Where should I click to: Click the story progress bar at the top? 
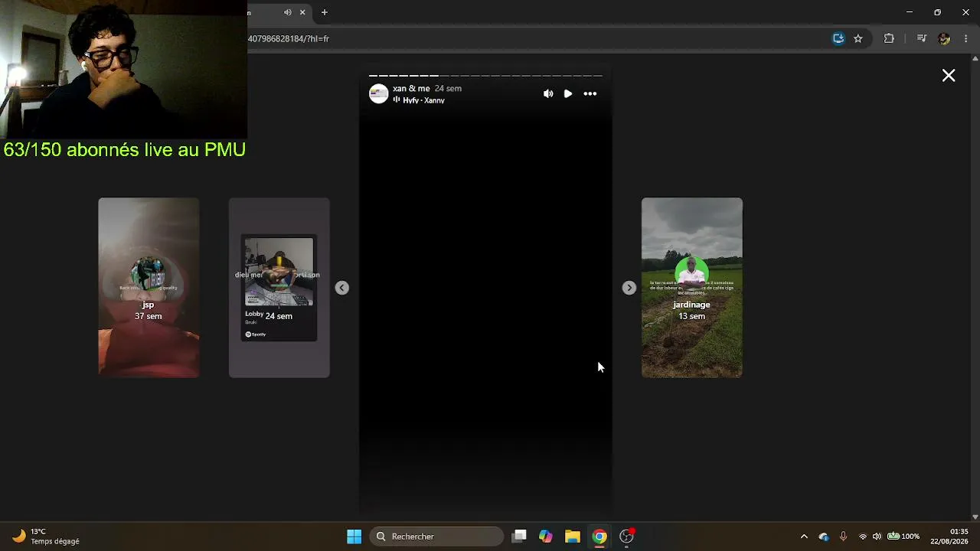[485, 76]
